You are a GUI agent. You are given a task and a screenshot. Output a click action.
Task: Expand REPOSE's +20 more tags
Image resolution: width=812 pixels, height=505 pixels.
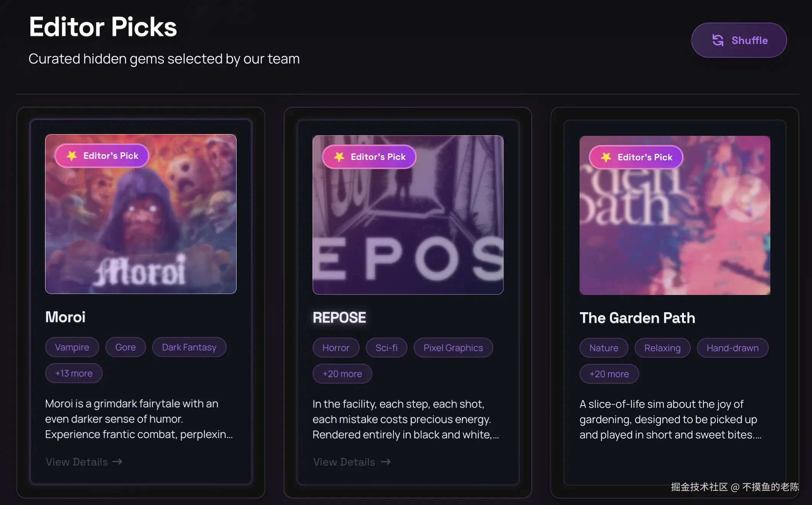342,374
